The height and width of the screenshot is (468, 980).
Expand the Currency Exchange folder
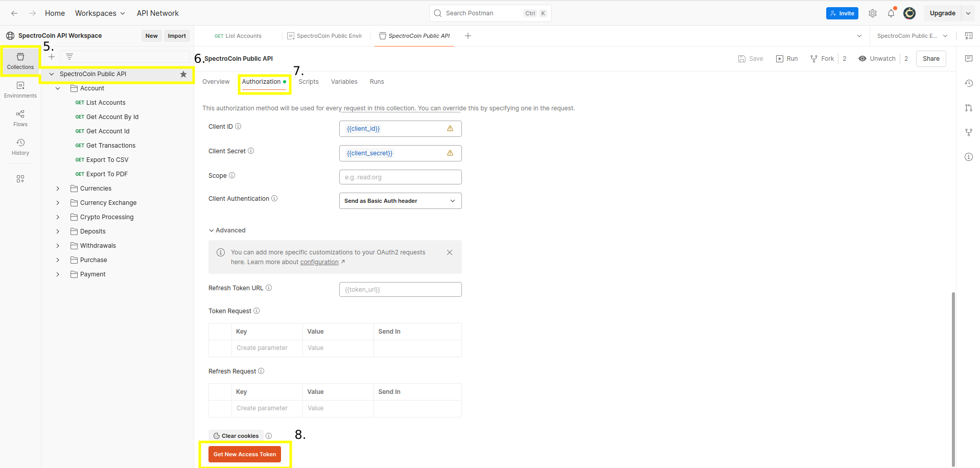tap(58, 203)
